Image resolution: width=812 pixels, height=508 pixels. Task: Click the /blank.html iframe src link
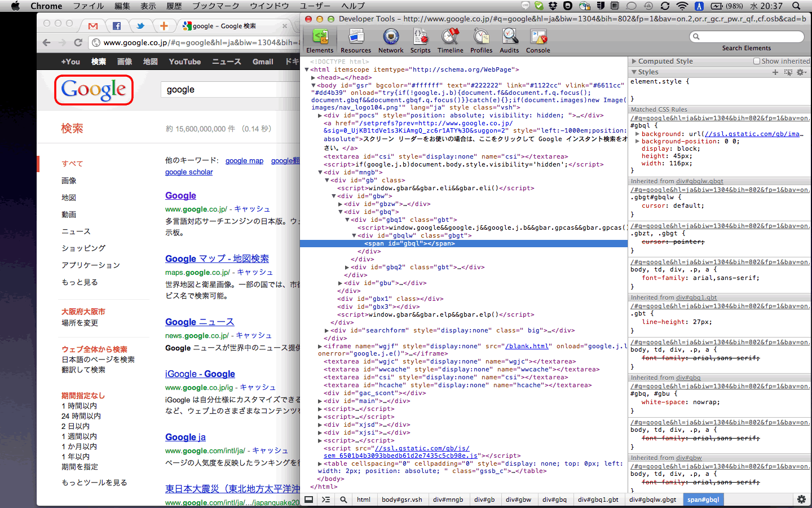527,347
